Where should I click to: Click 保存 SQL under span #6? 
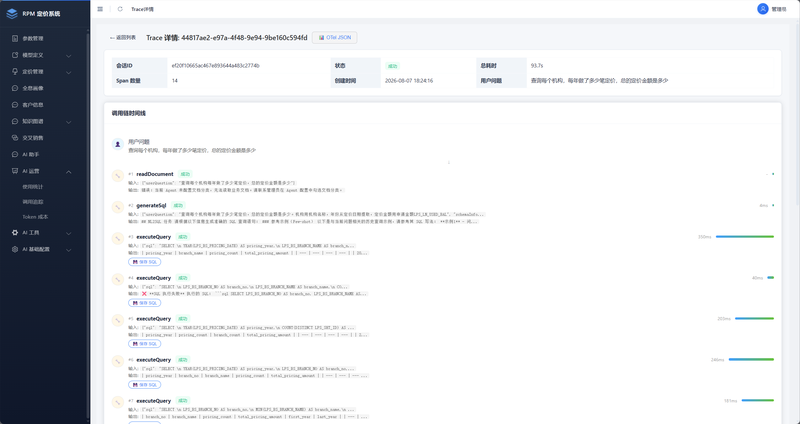pyautogui.click(x=144, y=385)
